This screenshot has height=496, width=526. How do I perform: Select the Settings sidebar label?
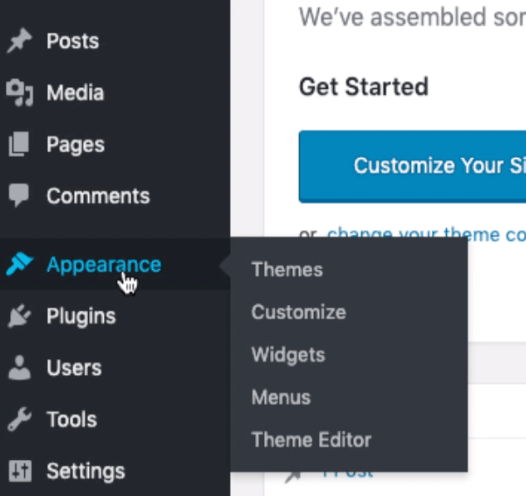pyautogui.click(x=86, y=472)
